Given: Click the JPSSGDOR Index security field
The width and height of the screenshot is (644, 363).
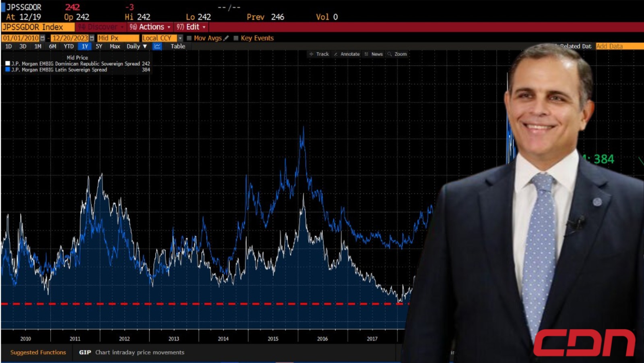Looking at the screenshot, I should point(38,27).
